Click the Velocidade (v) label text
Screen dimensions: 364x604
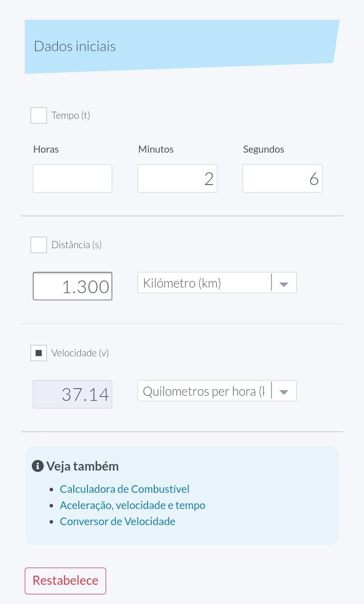[x=80, y=353]
